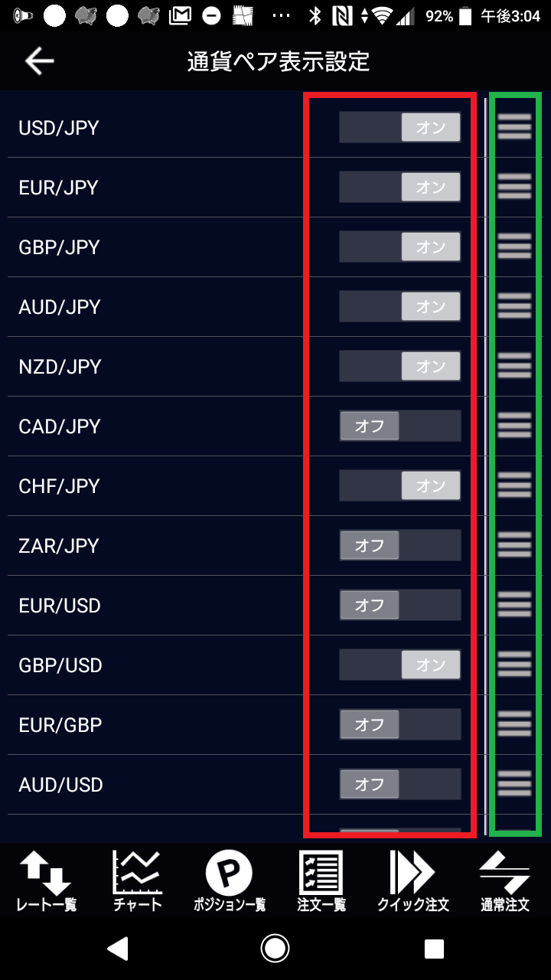
Task: Open the クイック注文 quick order
Action: click(413, 880)
